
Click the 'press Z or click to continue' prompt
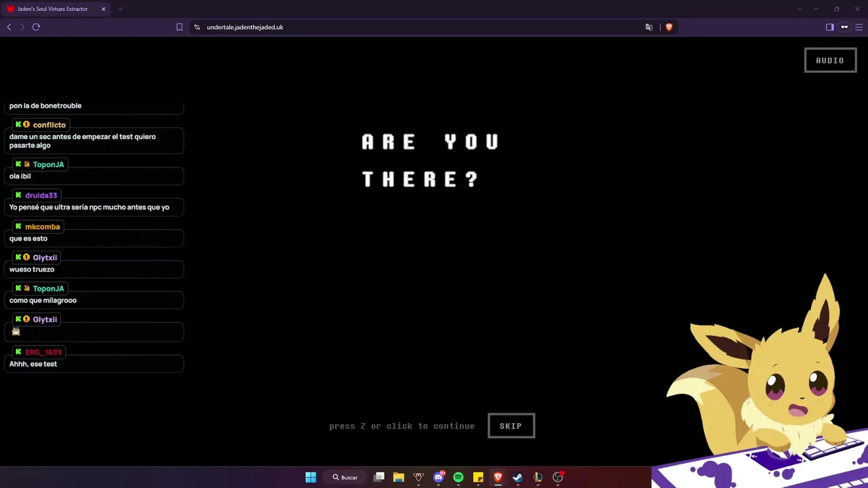(401, 426)
